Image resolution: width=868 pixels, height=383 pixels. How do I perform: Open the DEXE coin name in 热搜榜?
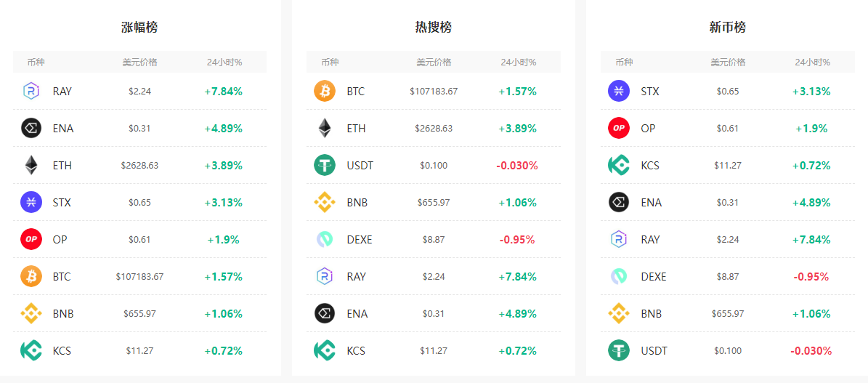[360, 239]
